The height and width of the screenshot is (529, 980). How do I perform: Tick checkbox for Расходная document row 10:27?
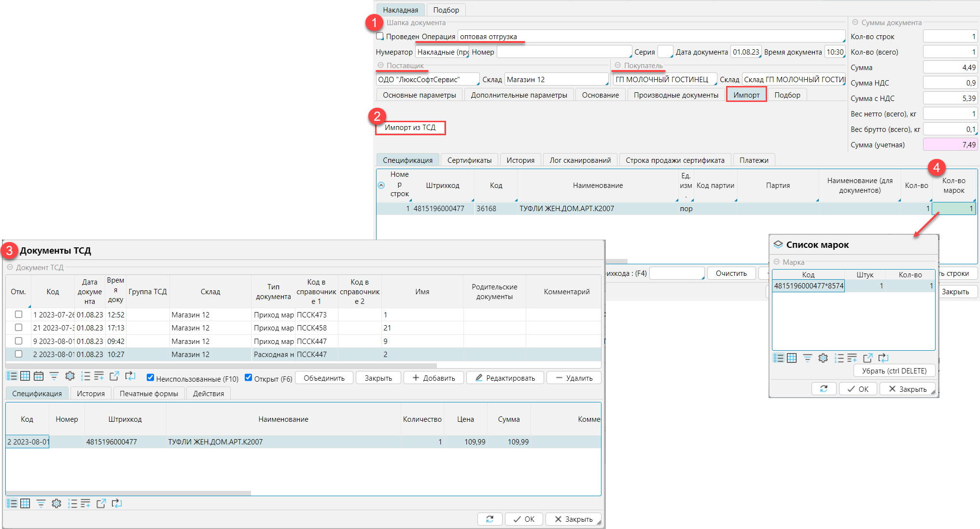(x=19, y=354)
